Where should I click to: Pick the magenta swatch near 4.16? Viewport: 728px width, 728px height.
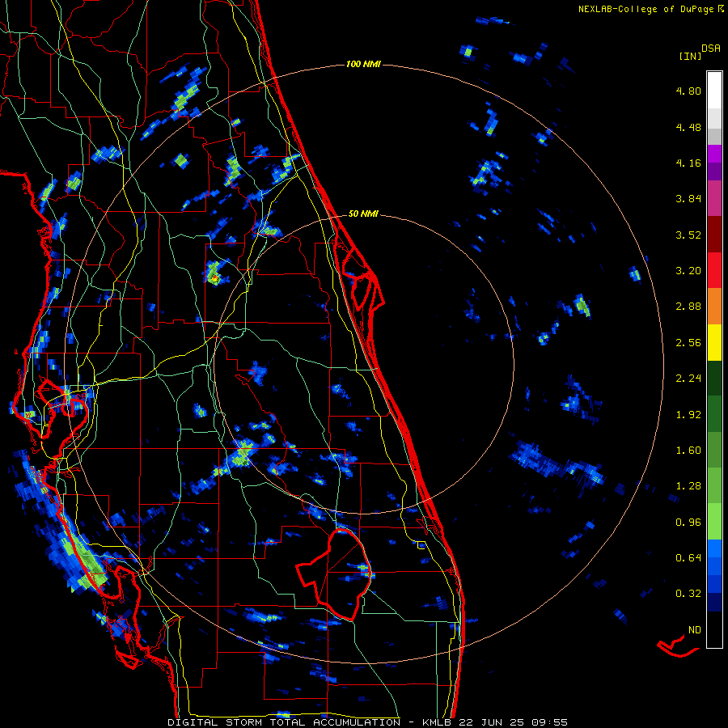714,154
